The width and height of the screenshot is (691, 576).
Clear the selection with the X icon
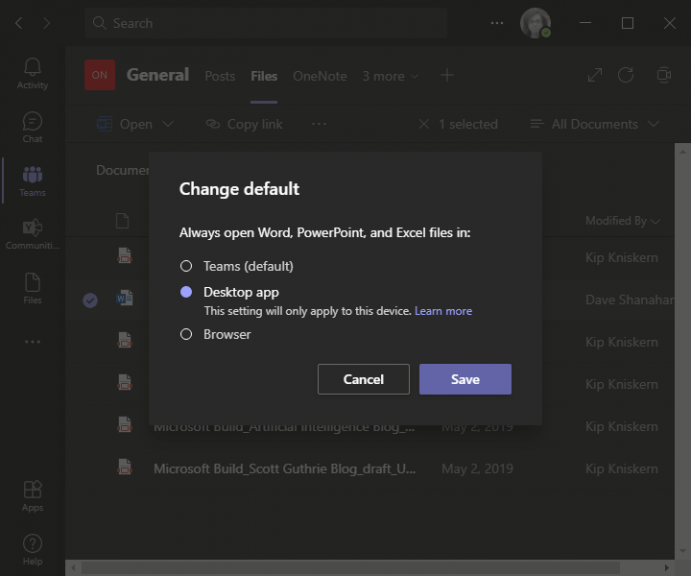[x=424, y=124]
